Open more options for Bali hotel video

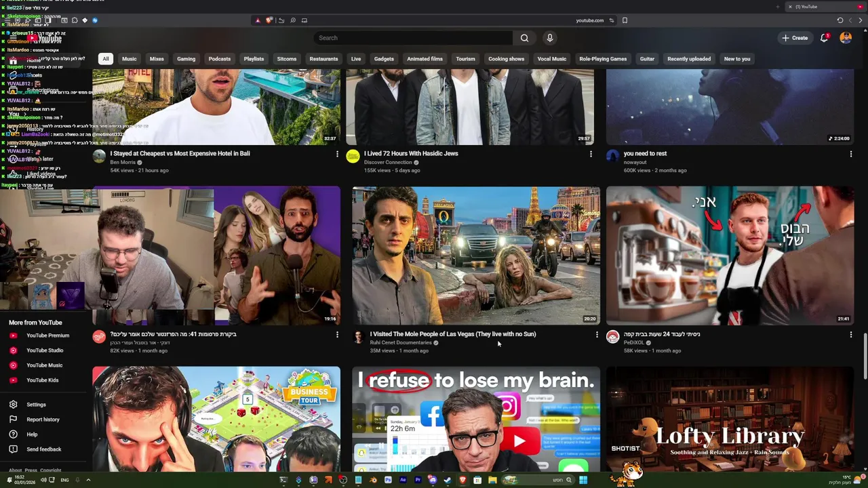tap(337, 154)
